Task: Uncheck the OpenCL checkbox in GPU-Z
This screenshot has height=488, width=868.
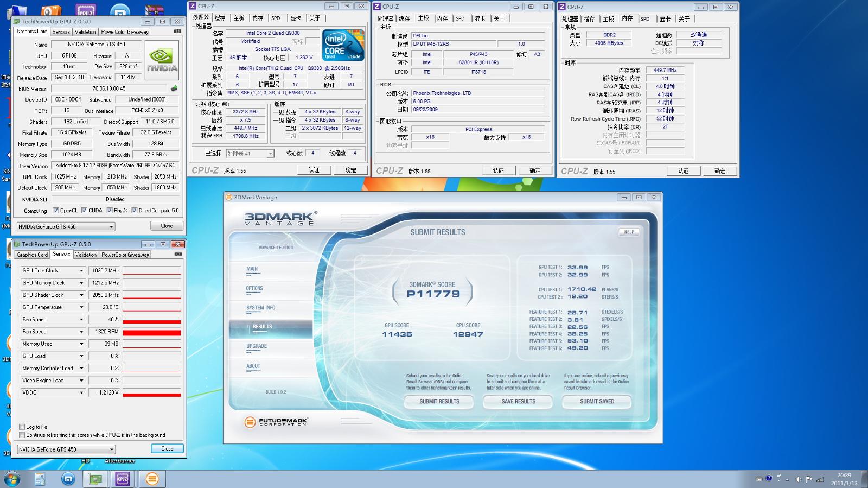Action: tap(56, 211)
